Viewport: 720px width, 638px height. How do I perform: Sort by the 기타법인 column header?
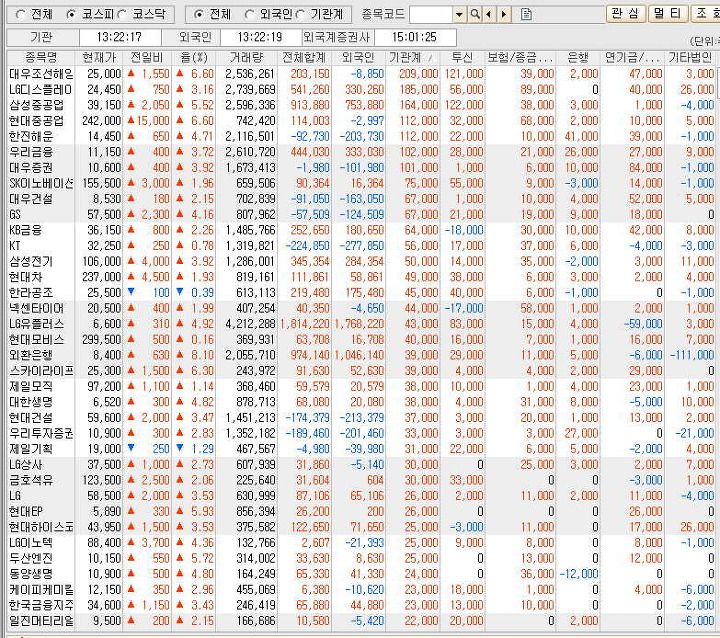point(690,57)
